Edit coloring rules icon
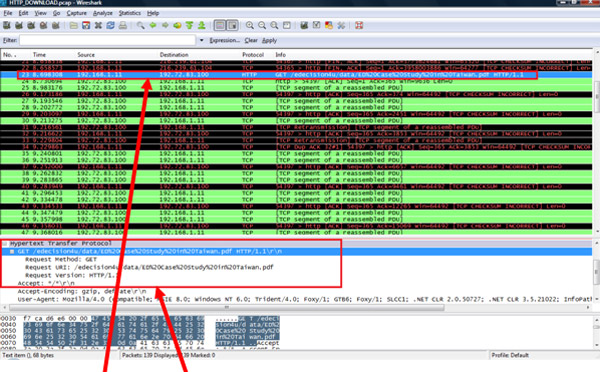Viewport: 600px width, 372px height. click(329, 26)
